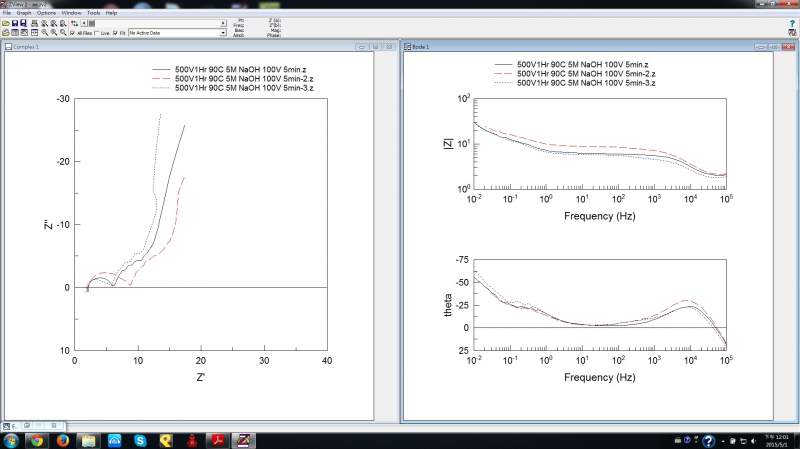Click the small square button beside the swap arrows
This screenshot has width=800, height=449.
coord(84,23)
